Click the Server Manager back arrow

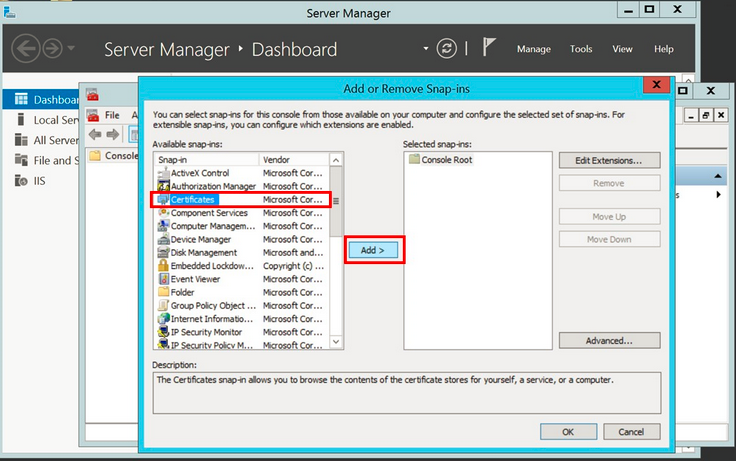click(x=25, y=48)
